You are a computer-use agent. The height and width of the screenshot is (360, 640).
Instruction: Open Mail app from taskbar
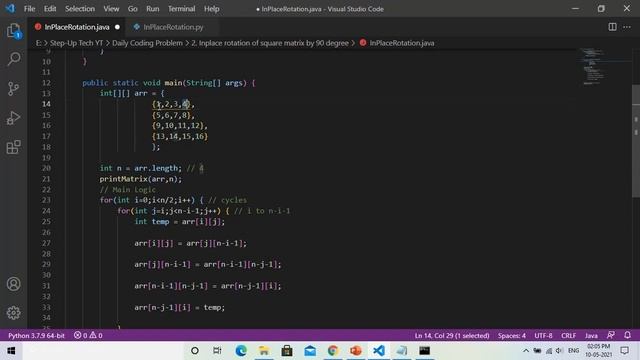[310, 351]
